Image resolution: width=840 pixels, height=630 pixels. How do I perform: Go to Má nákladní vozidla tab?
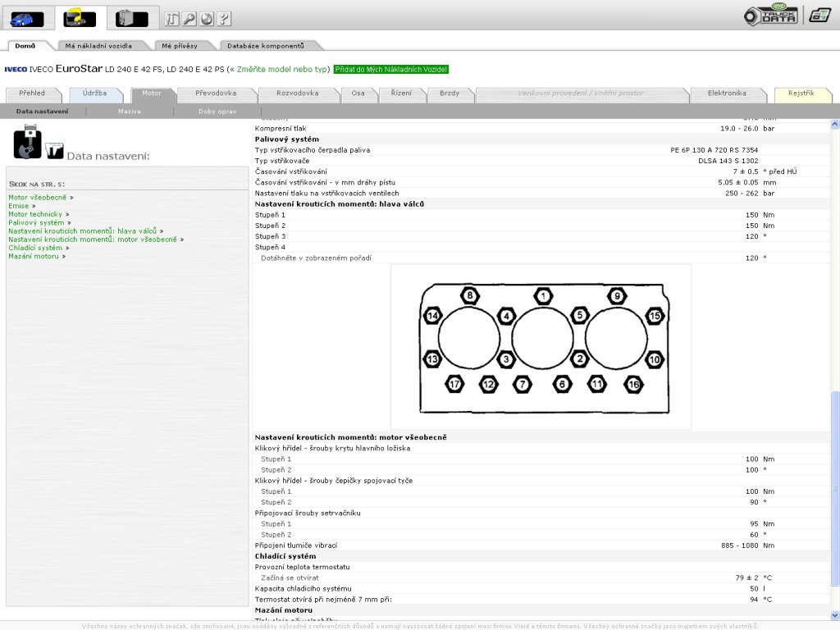click(98, 46)
